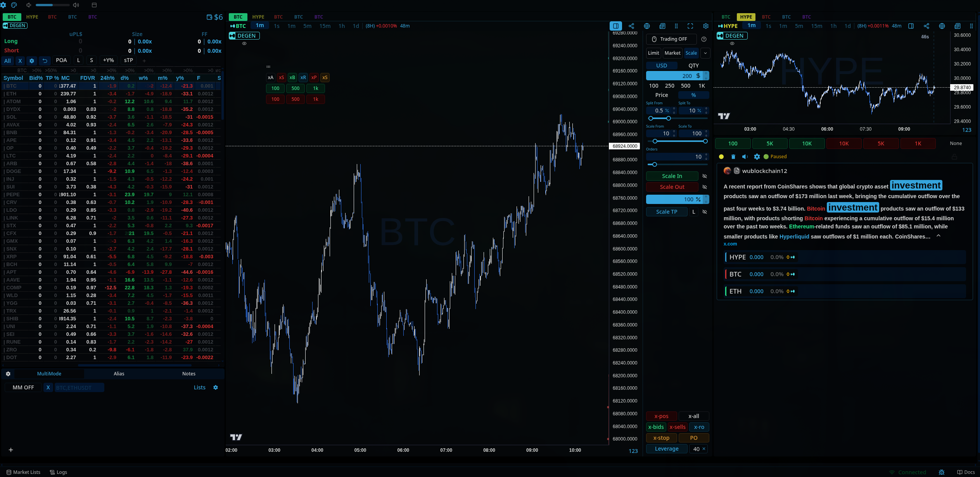Click the Scale In button
Screen dimensions: 980x477
pyautogui.click(x=672, y=176)
